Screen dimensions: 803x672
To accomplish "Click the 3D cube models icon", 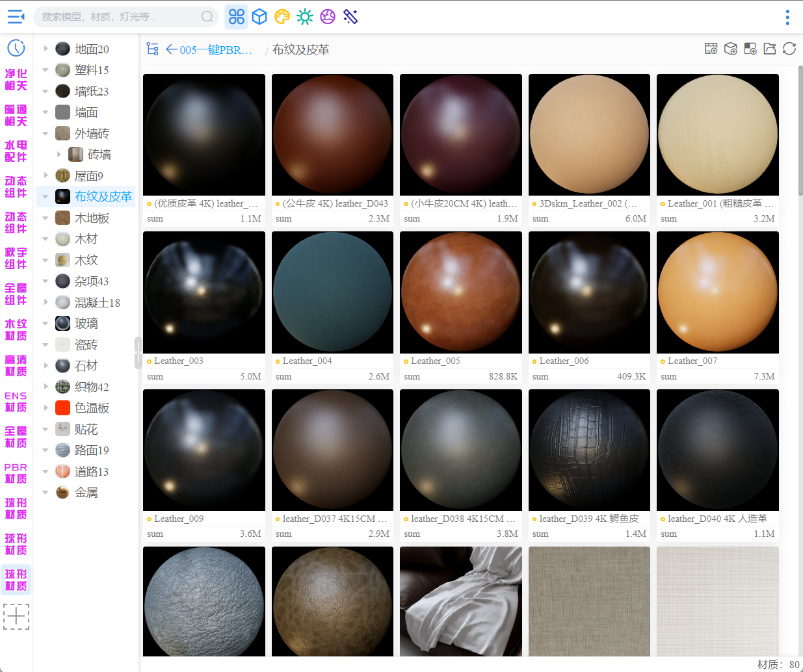I will (x=259, y=17).
